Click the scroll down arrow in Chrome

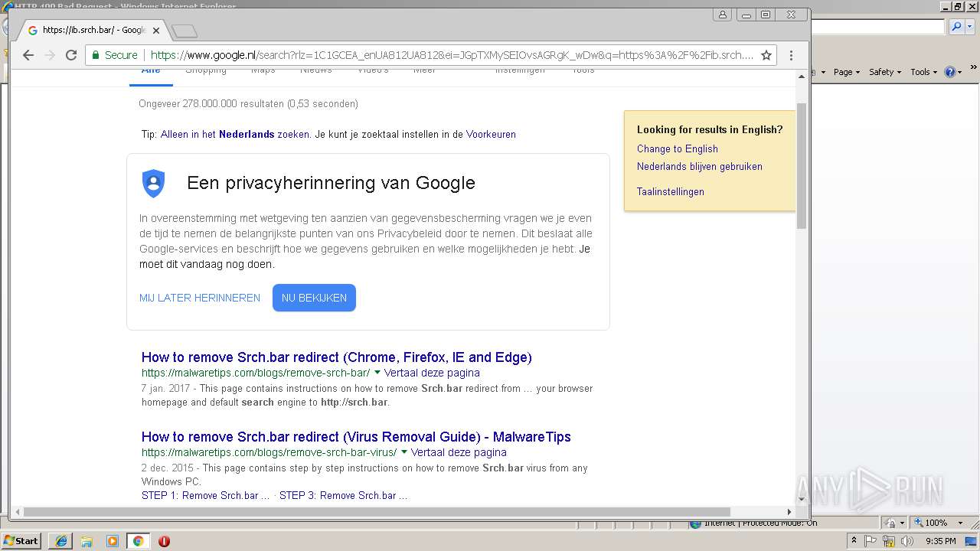click(802, 499)
